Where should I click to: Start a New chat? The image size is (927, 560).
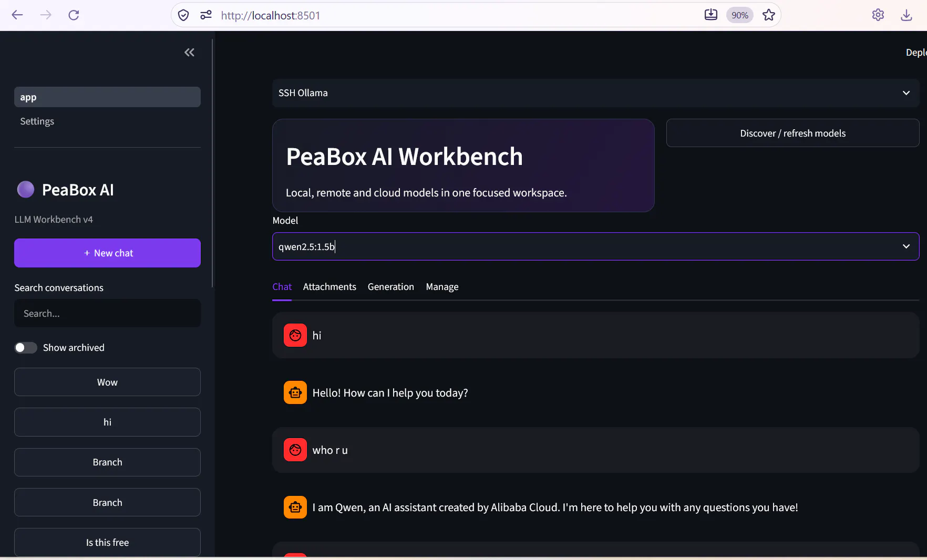(107, 253)
